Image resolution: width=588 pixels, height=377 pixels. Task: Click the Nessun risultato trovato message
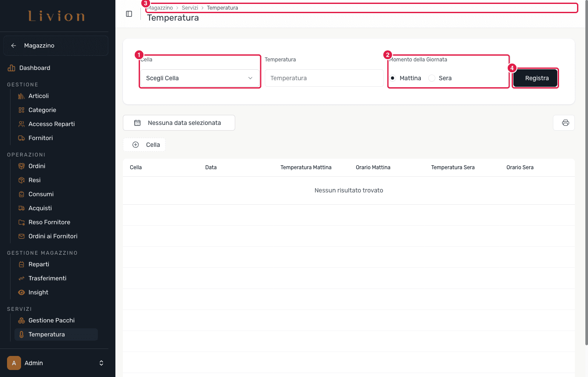coord(349,190)
